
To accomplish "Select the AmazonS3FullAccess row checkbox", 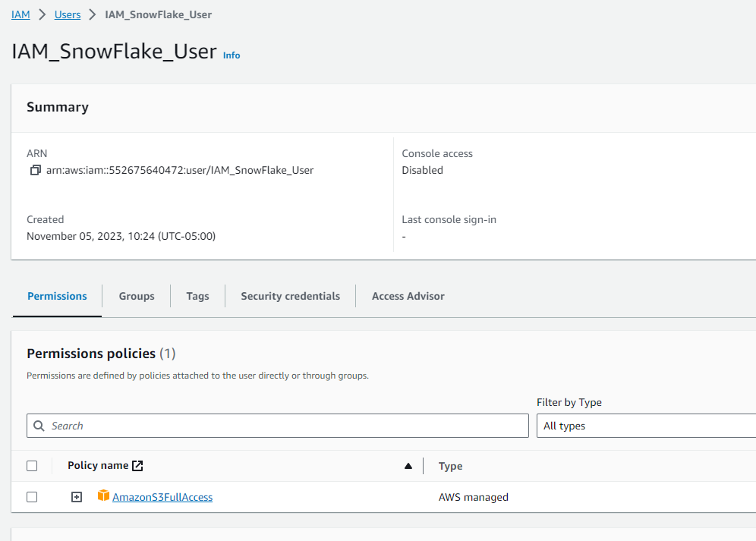I will (x=32, y=497).
